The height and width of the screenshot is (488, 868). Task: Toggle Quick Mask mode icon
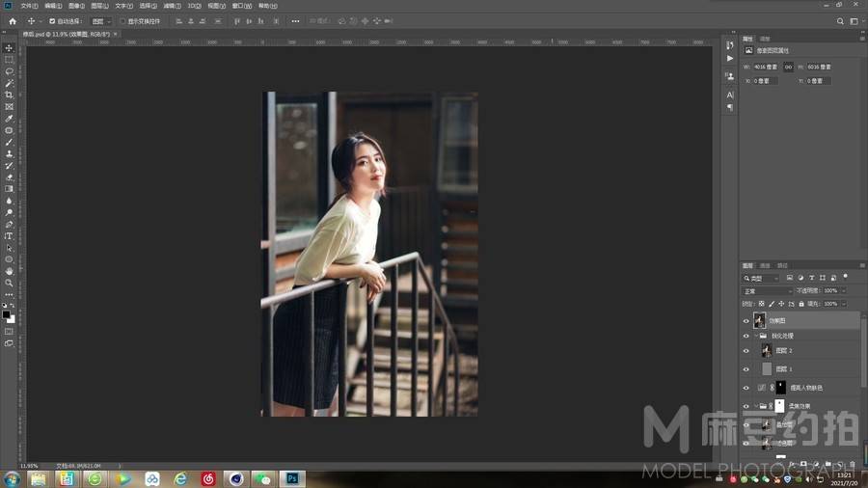(x=9, y=332)
